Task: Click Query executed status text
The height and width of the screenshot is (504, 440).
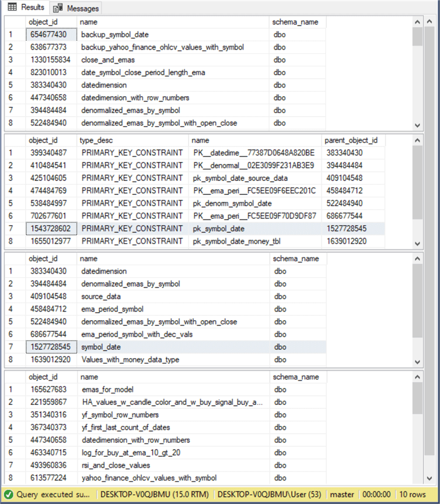Action: 53,494
